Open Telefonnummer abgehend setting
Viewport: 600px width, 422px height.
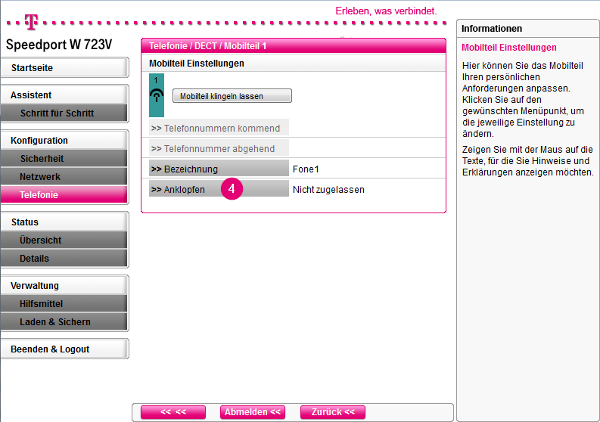[219, 148]
